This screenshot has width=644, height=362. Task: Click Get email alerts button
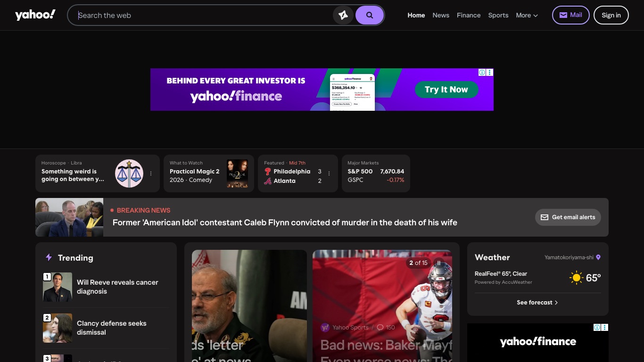pyautogui.click(x=568, y=217)
